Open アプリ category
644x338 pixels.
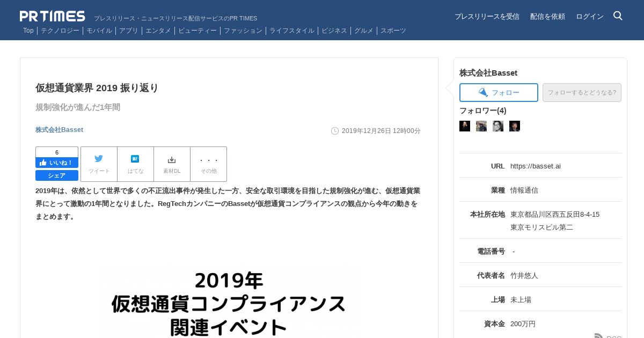(129, 31)
